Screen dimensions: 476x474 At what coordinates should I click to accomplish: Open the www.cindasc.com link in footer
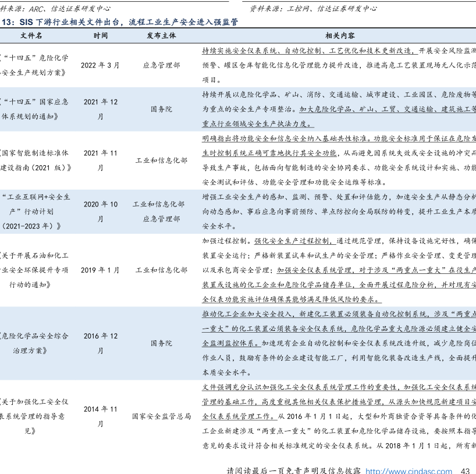408,471
